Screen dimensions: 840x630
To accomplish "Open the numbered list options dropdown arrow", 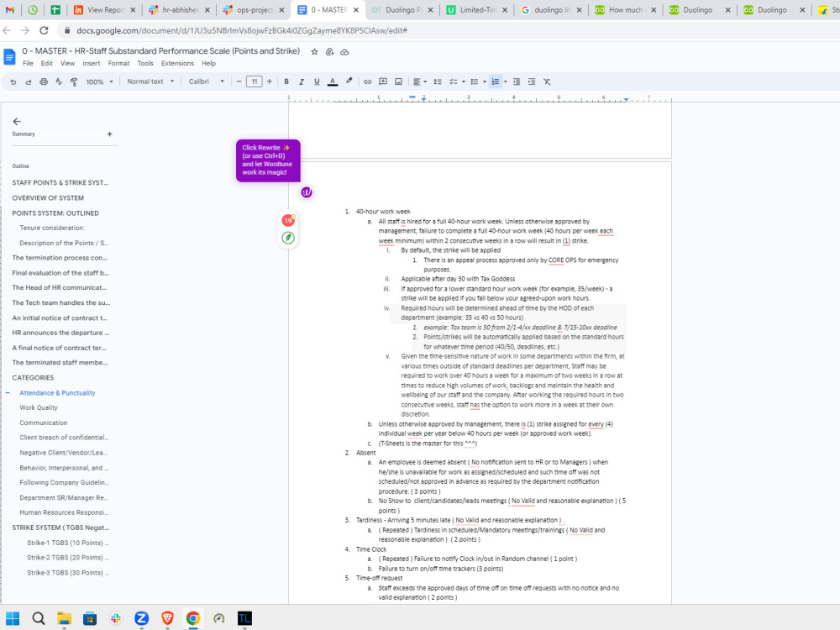I will pos(505,82).
